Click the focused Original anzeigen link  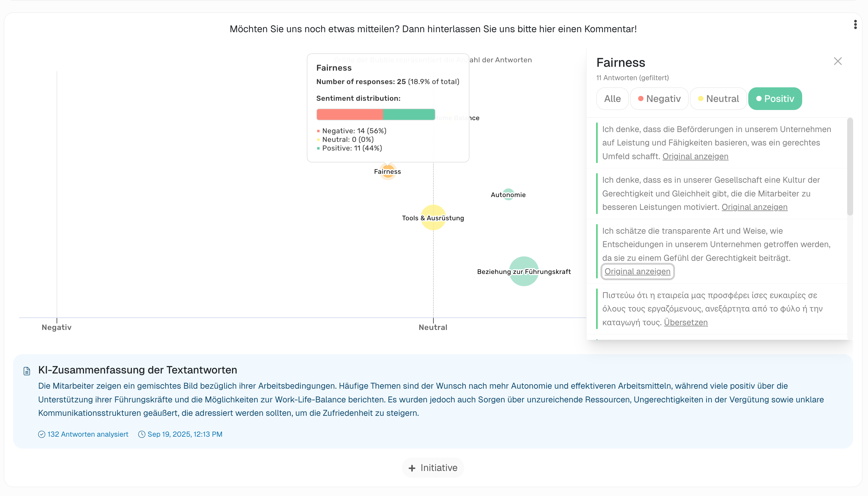tap(637, 272)
